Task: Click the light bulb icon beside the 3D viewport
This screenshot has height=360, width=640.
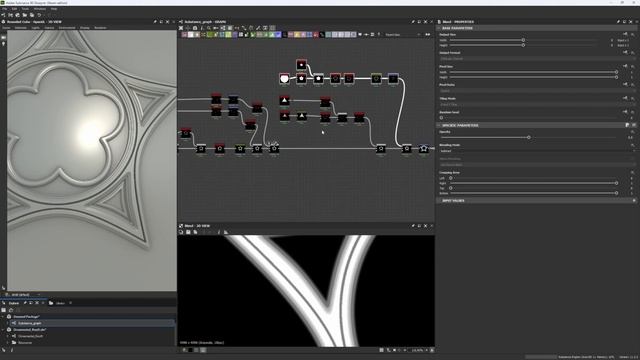Action: (4, 44)
